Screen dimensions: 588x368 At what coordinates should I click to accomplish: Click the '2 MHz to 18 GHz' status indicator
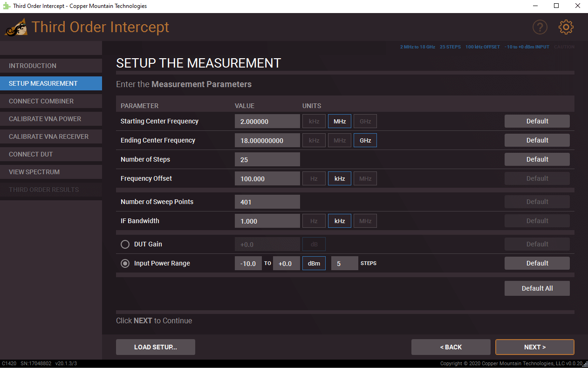pyautogui.click(x=417, y=47)
